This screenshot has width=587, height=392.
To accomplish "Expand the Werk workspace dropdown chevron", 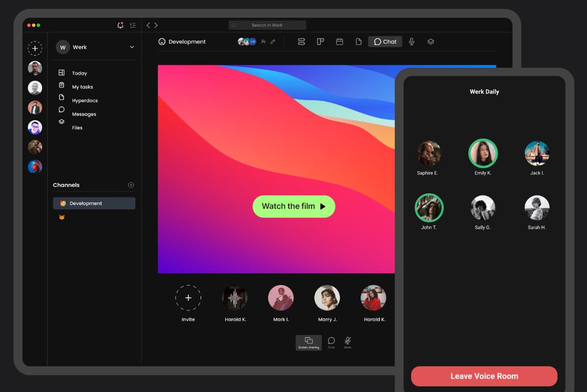I will 132,47.
